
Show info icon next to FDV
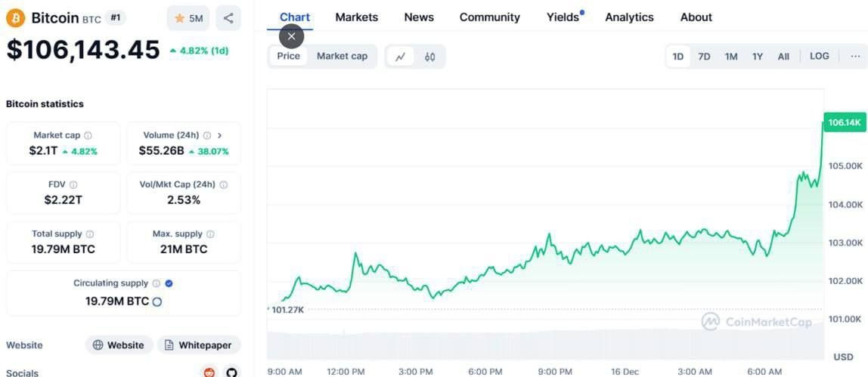[73, 184]
